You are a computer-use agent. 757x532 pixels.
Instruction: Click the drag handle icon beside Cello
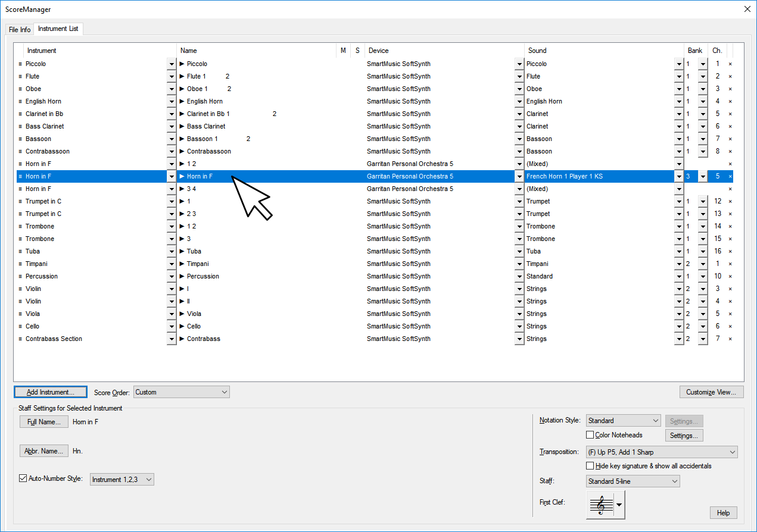coord(20,327)
